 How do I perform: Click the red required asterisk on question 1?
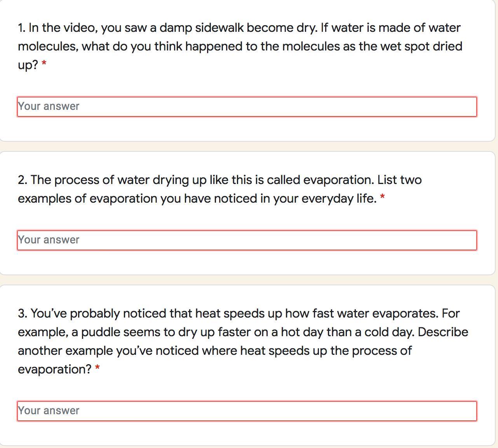click(44, 63)
